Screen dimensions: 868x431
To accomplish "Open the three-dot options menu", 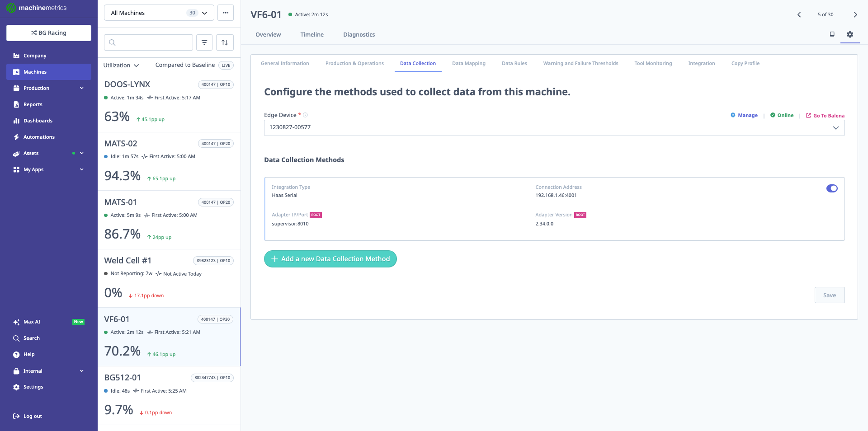I will coord(226,13).
